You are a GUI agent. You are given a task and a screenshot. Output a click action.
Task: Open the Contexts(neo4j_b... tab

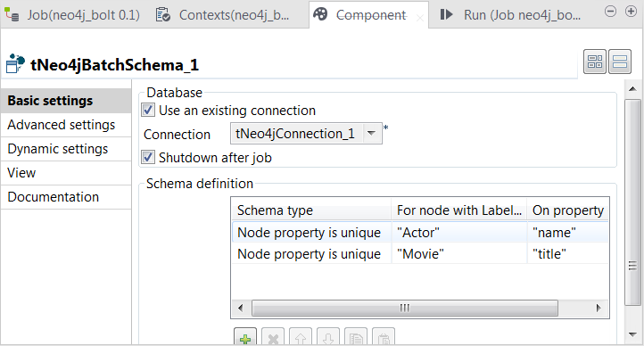(x=222, y=15)
